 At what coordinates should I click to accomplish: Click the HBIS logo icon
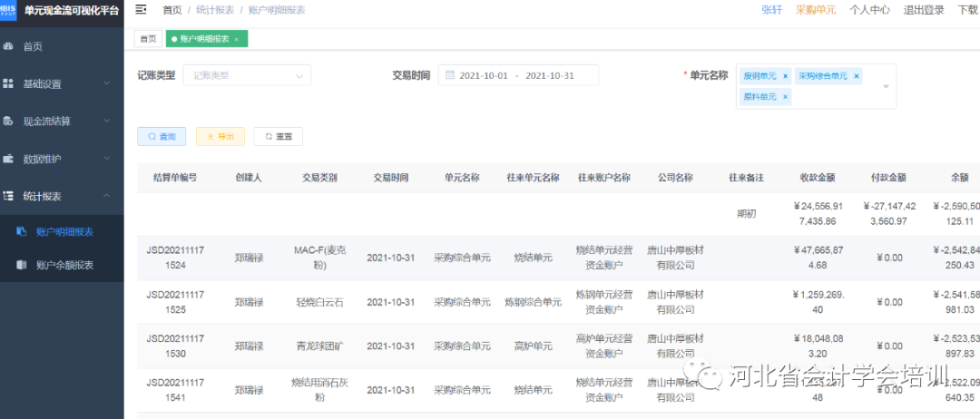pyautogui.click(x=8, y=10)
